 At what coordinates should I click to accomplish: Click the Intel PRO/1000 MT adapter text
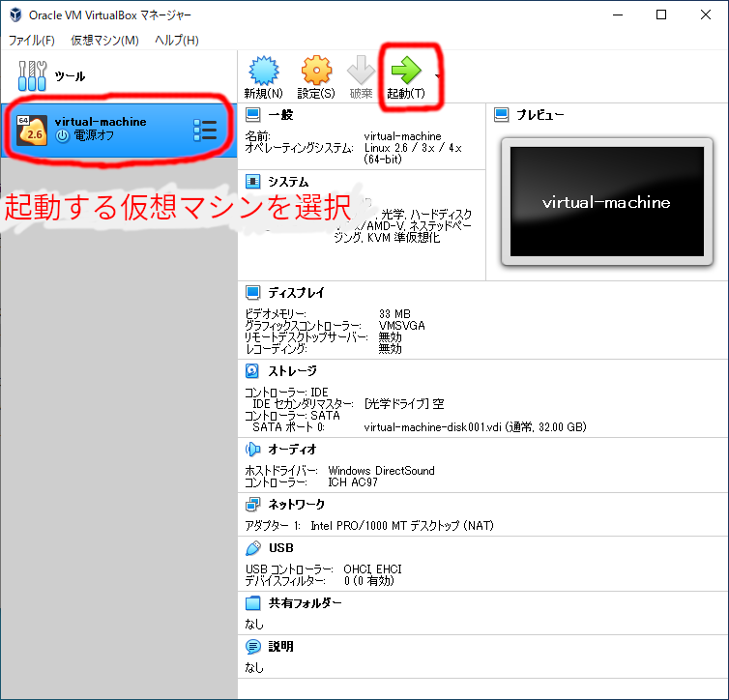(x=402, y=526)
